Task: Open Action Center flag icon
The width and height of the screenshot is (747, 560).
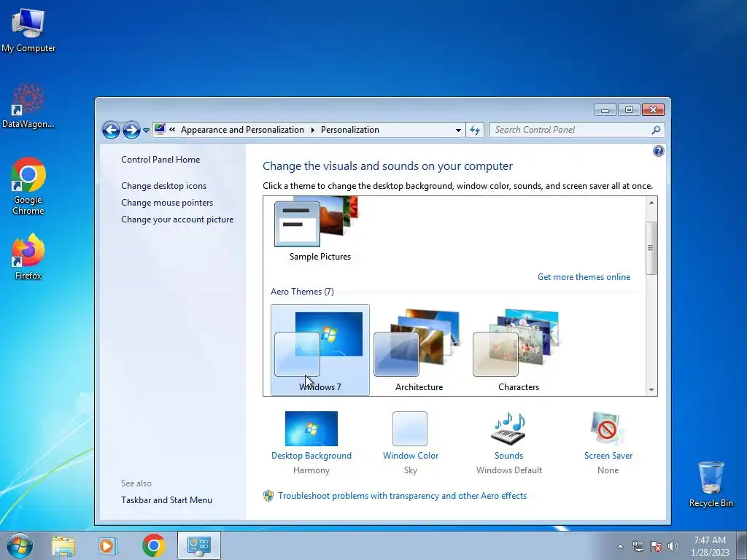Action: click(656, 546)
